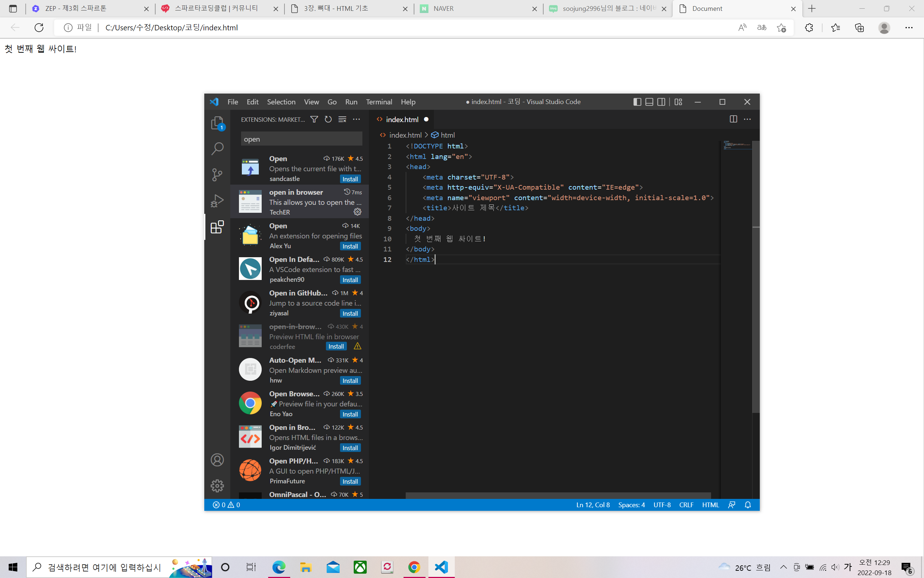Change end of line sequence CRLF
The height and width of the screenshot is (578, 924).
(x=686, y=505)
